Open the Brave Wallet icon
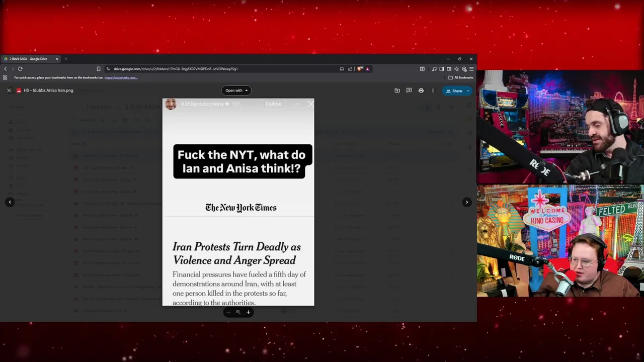The image size is (644, 362). 449,69
